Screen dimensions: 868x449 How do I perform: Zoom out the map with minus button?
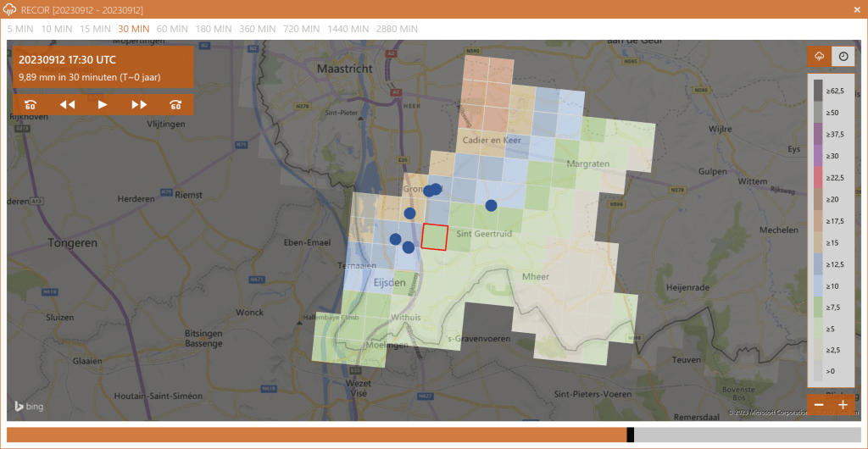[x=819, y=405]
